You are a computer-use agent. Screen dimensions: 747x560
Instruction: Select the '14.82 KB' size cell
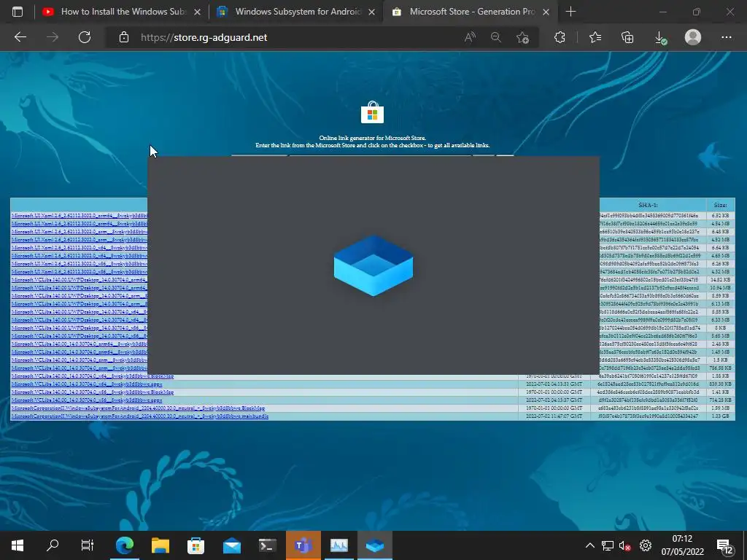(720, 280)
